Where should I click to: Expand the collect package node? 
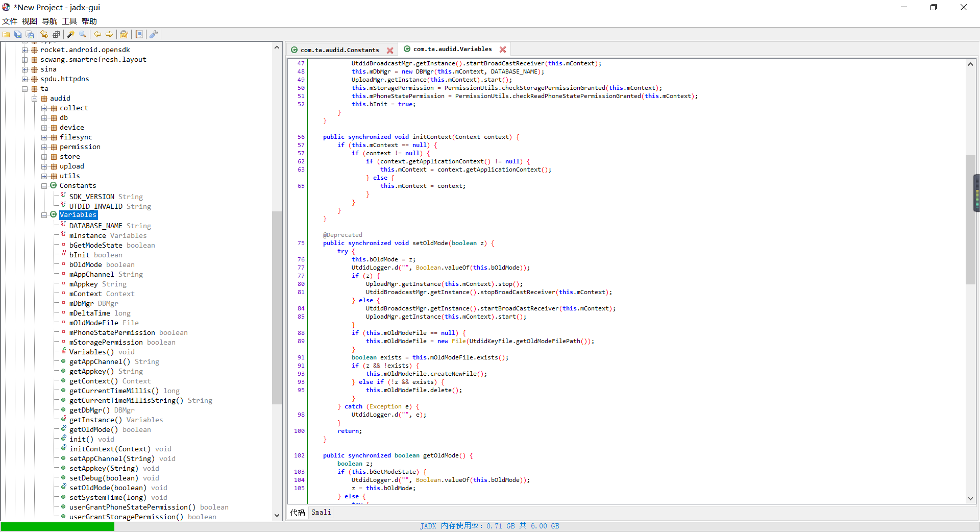pos(44,108)
